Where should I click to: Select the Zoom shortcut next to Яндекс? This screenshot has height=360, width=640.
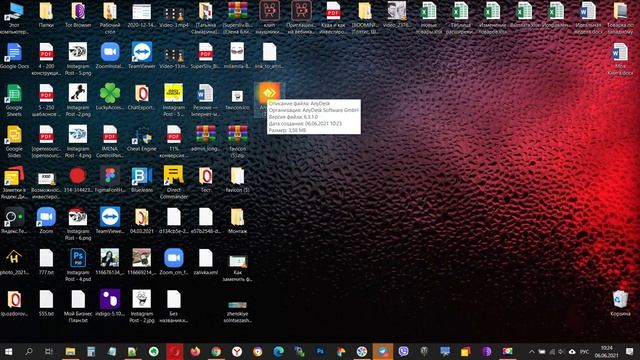(46, 217)
